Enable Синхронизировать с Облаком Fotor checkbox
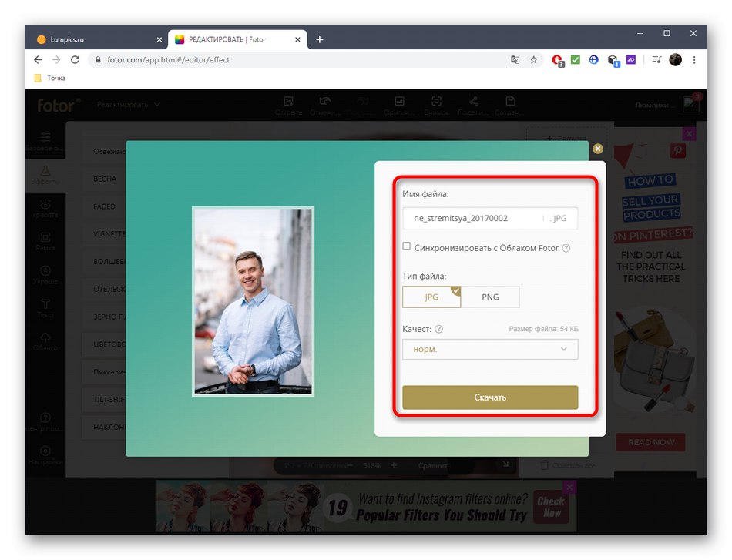The height and width of the screenshot is (560, 732). point(407,246)
